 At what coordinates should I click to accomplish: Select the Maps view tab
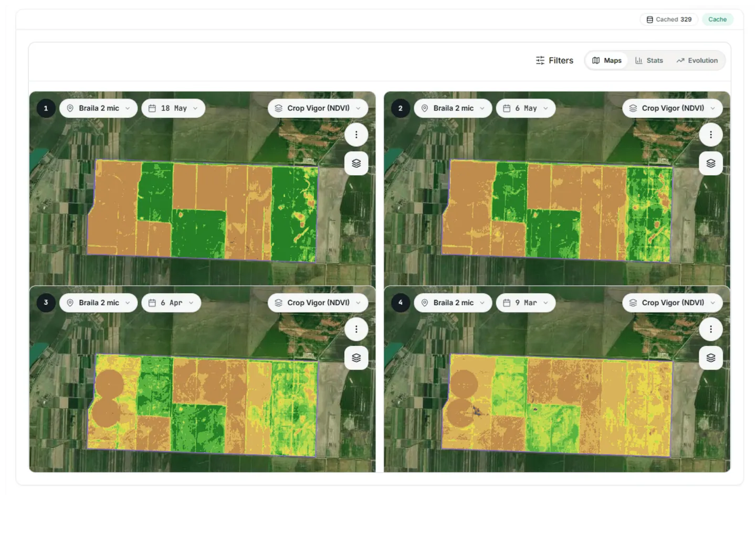(x=607, y=60)
